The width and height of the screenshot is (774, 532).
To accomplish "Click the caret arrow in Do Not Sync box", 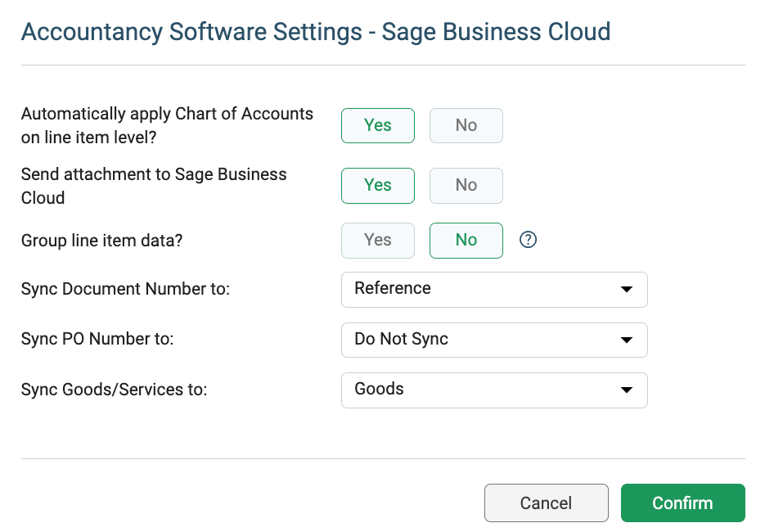I will 627,340.
